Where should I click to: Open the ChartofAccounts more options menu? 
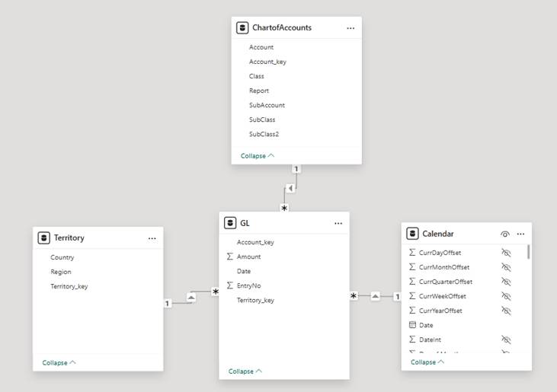point(351,28)
